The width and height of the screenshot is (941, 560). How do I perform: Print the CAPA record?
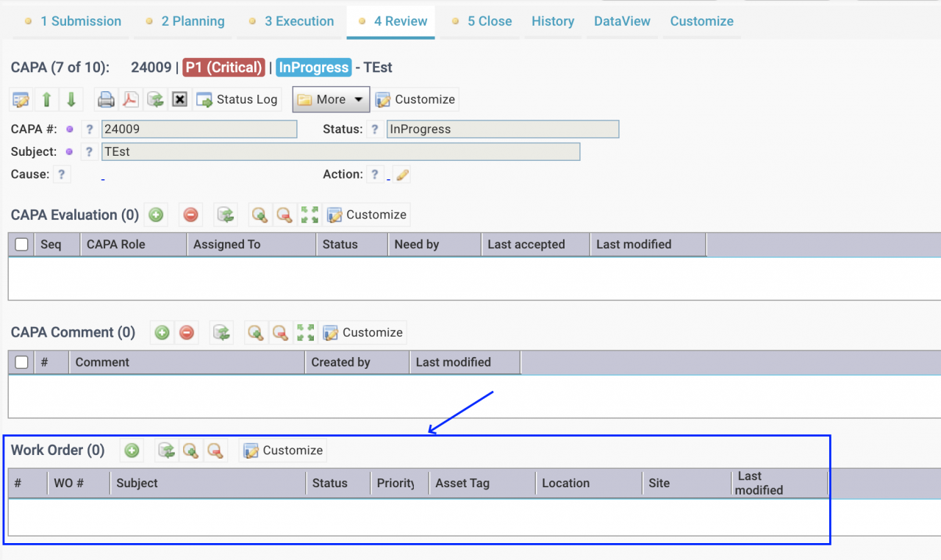(106, 99)
